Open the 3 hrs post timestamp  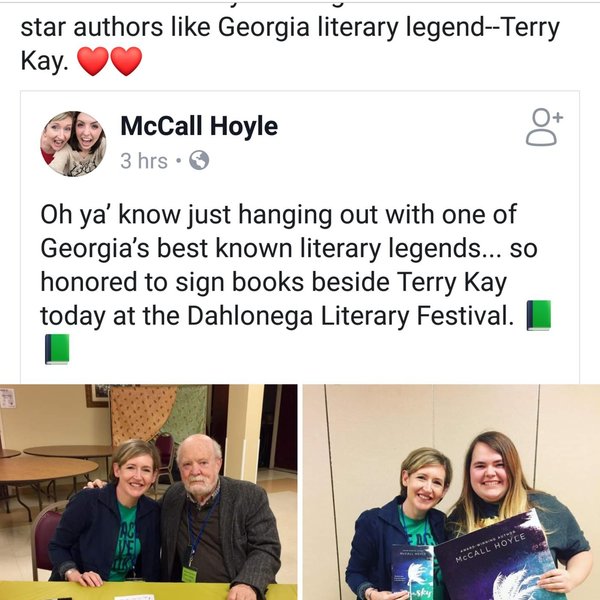pyautogui.click(x=144, y=161)
